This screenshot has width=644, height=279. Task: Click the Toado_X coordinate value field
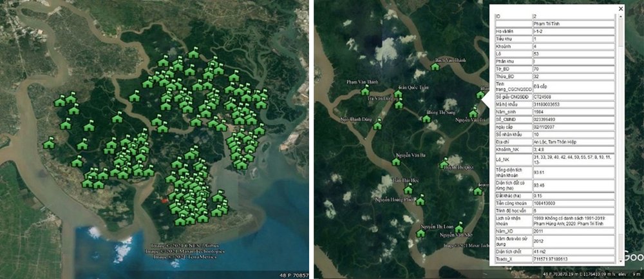click(x=573, y=259)
